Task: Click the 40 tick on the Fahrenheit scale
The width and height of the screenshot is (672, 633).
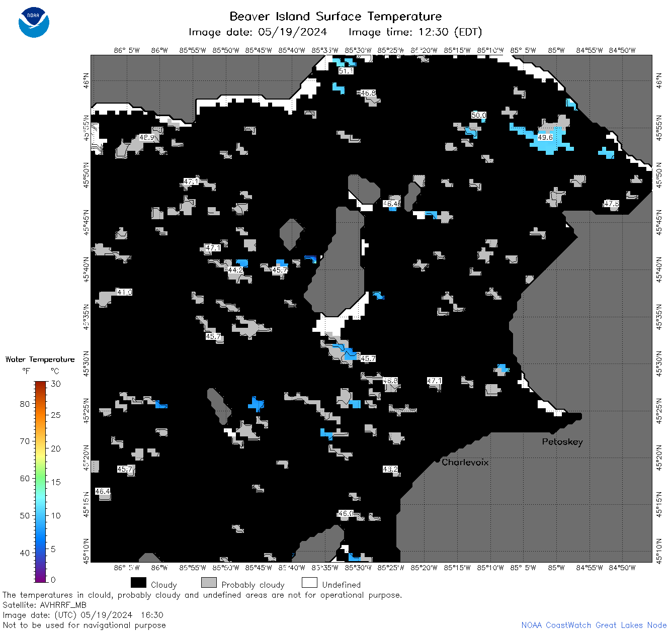Action: click(25, 553)
